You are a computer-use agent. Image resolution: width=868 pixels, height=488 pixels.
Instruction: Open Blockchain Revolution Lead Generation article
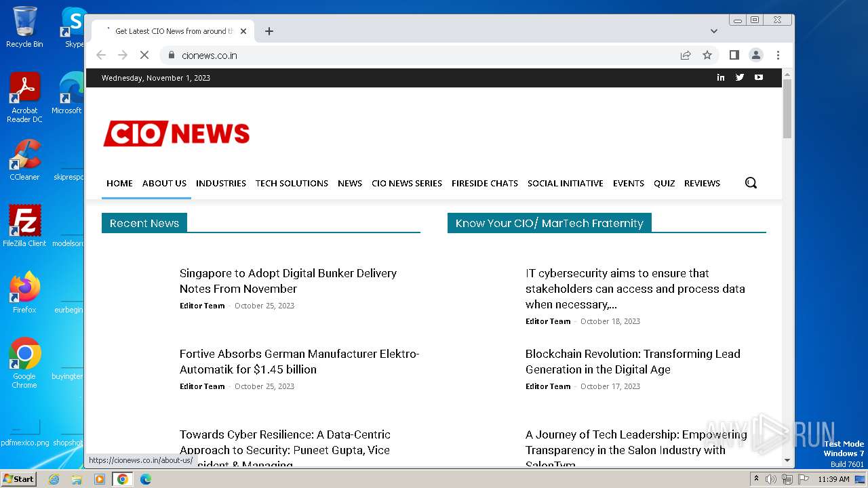tap(633, 361)
